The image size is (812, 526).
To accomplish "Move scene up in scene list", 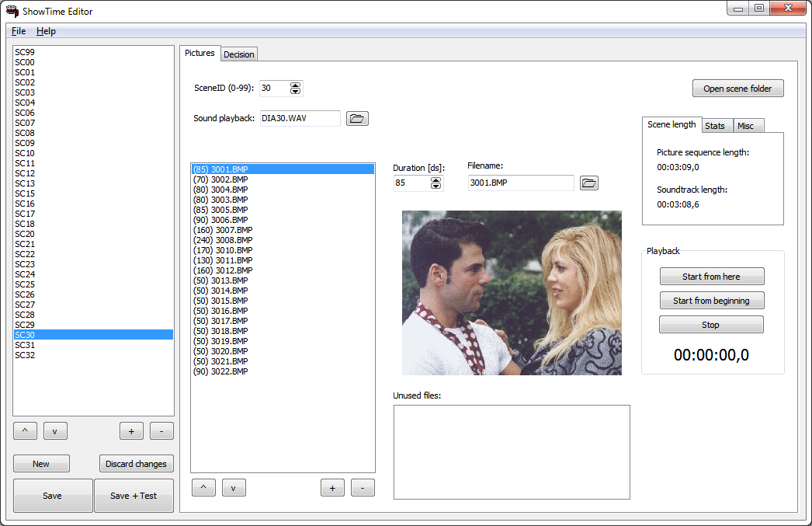I will 25,431.
